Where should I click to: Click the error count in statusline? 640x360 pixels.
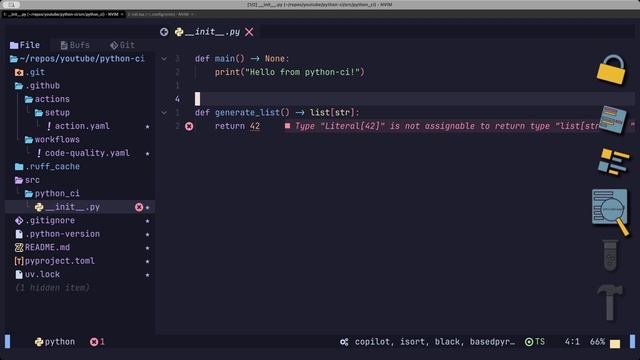coord(97,342)
